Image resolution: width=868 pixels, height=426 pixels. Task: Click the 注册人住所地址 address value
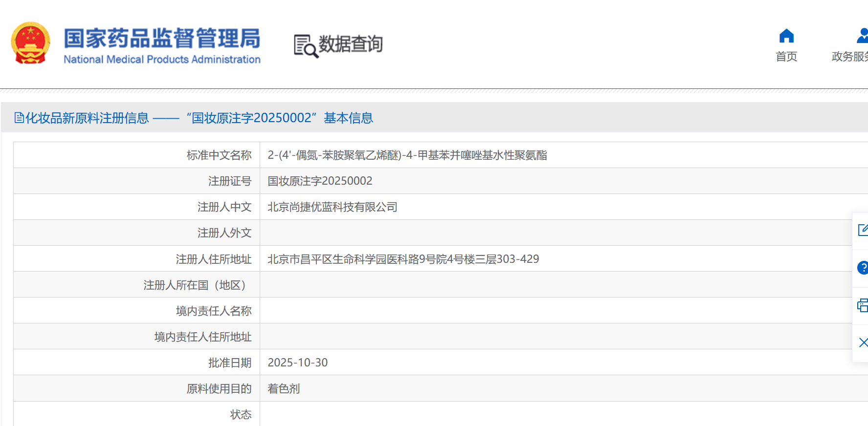click(x=403, y=259)
